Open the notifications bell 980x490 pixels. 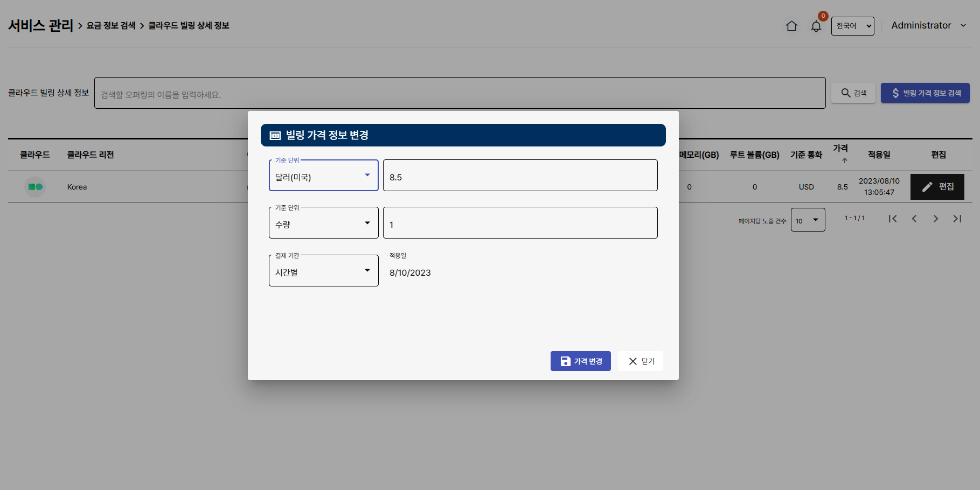[x=816, y=26]
